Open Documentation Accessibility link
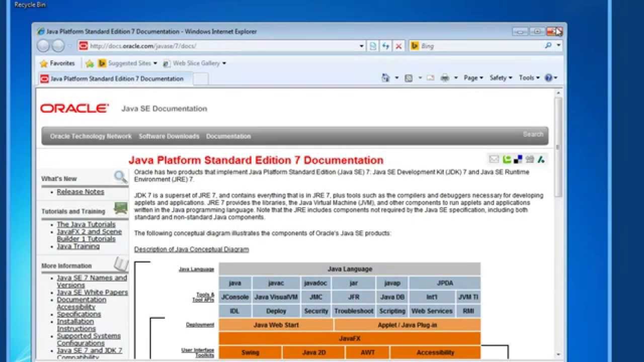Image resolution: width=644 pixels, height=362 pixels. [x=82, y=303]
